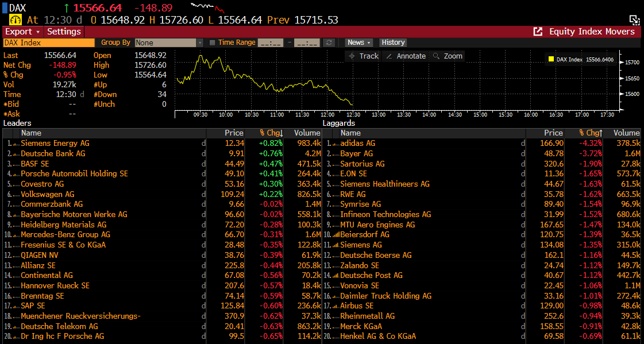The height and width of the screenshot is (344, 644).
Task: Click the launch icon beside Equity Index Movers
Action: tap(538, 32)
